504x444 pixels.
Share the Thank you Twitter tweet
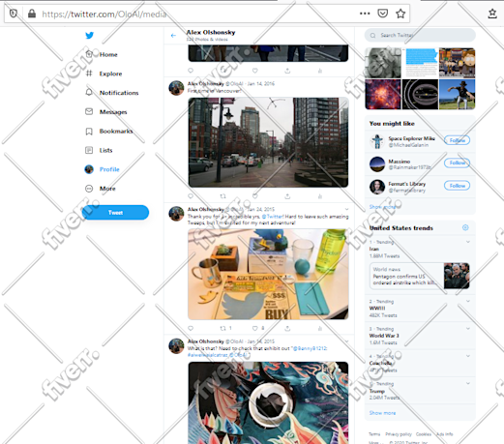coord(287,328)
